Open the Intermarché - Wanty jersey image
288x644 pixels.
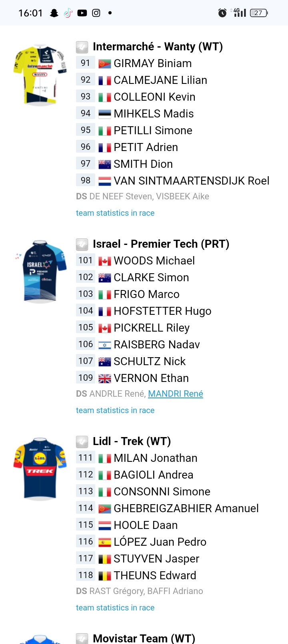(40, 75)
